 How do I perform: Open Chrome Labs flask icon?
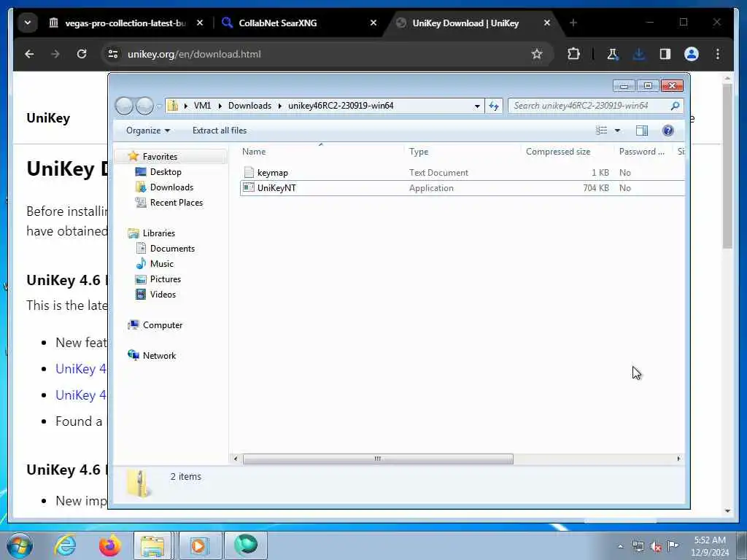[x=613, y=54]
